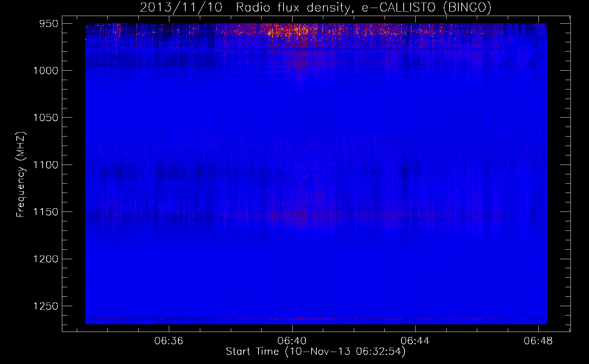Click the 1200 frequency axis label
Image resolution: width=589 pixels, height=364 pixels.
(46, 259)
